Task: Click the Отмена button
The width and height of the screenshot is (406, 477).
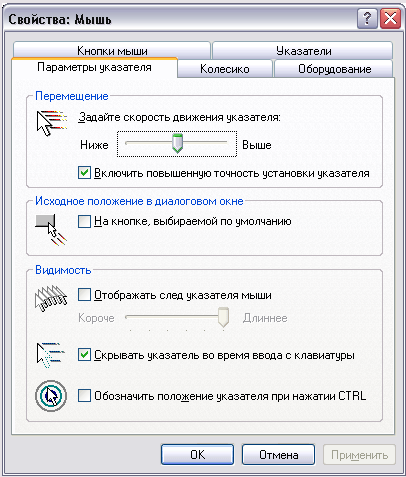Action: pyautogui.click(x=278, y=454)
